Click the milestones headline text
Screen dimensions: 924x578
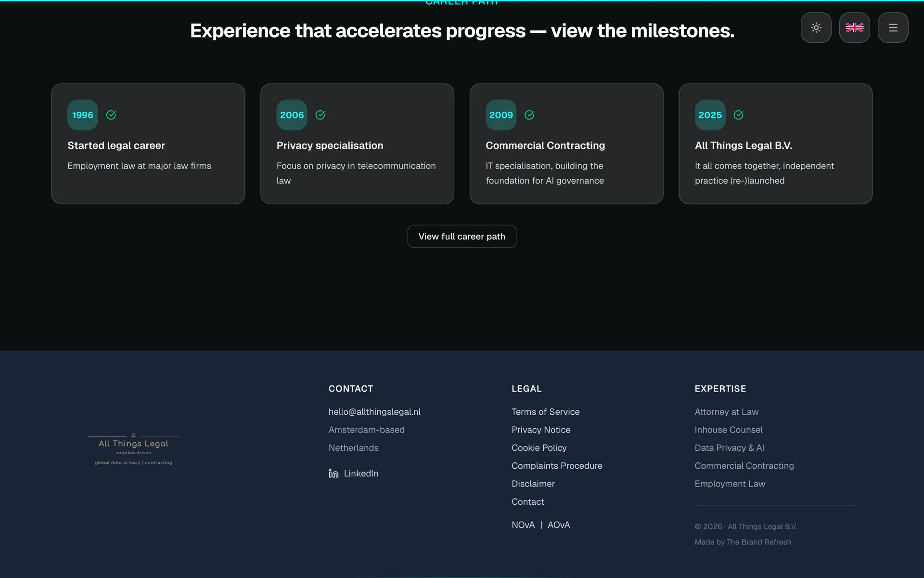462,31
